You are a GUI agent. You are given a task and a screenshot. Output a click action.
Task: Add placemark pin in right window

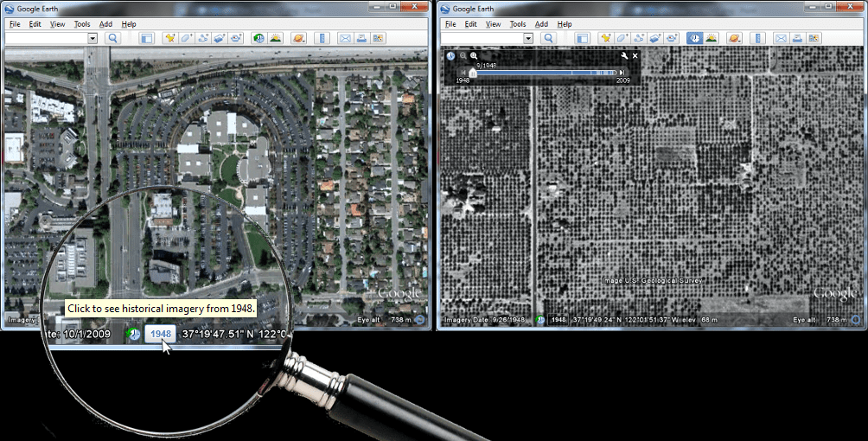click(605, 38)
